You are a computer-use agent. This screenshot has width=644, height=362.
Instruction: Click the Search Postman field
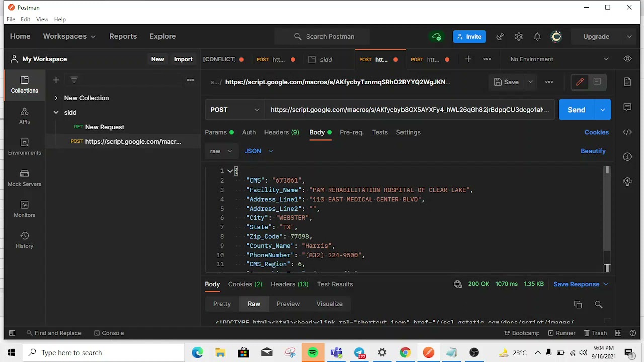pyautogui.click(x=322, y=36)
